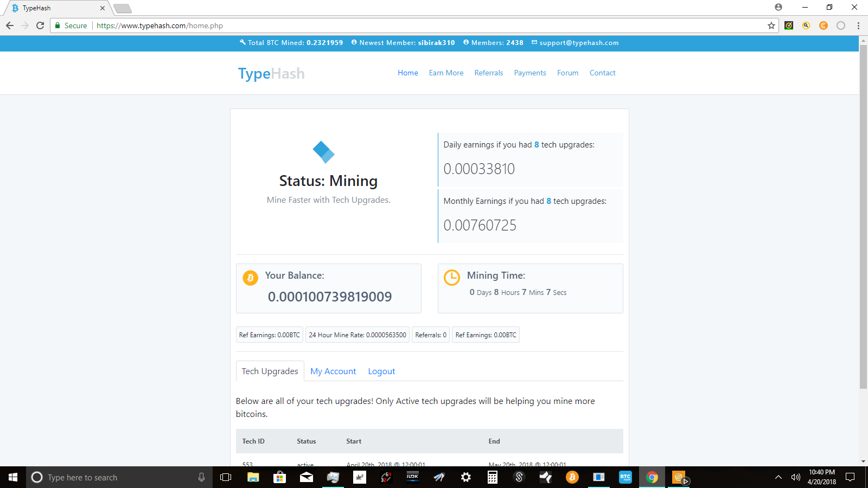868x488 pixels.
Task: Open Settings gear from the taskbar
Action: tap(466, 477)
